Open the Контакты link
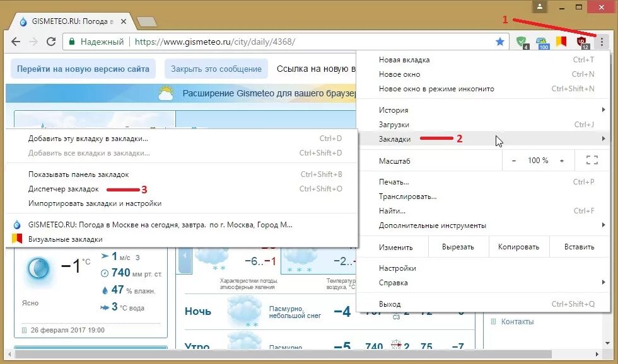Screen dimensions: 618x364 click(x=517, y=322)
